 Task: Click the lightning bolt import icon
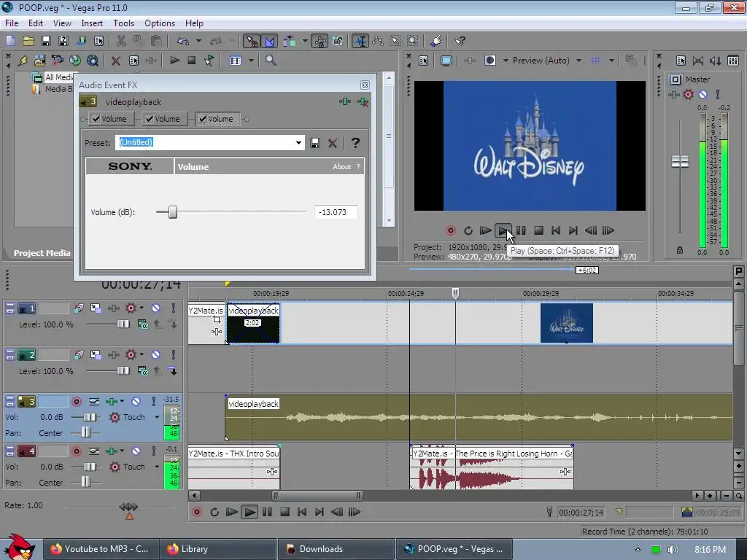[x=23, y=61]
